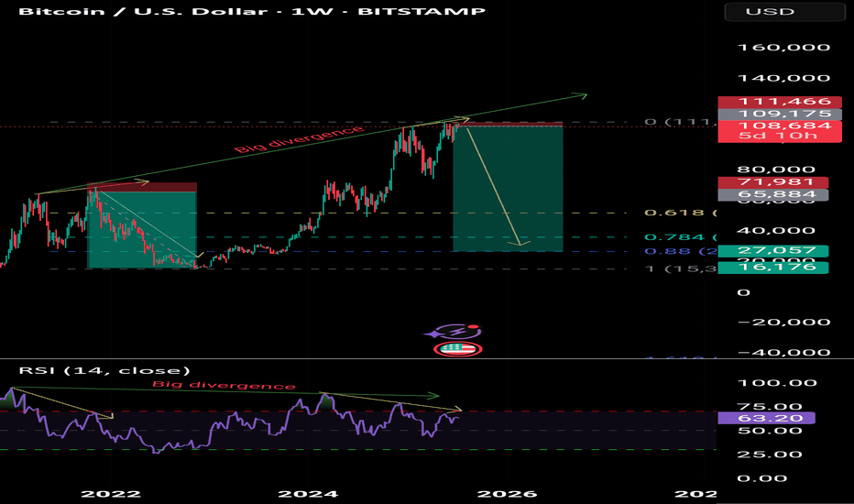Click the 16,176 green price label
This screenshot has width=854, height=504.
coord(773,267)
